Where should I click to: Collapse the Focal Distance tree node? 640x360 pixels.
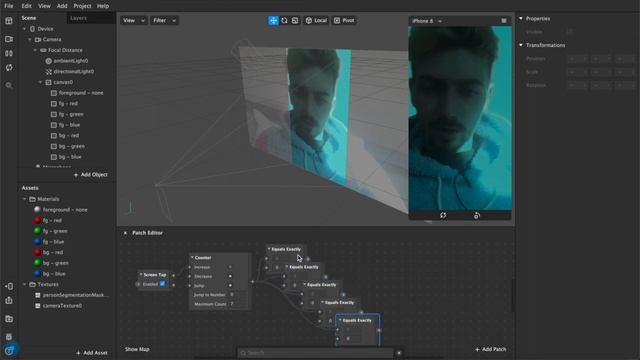(x=35, y=50)
